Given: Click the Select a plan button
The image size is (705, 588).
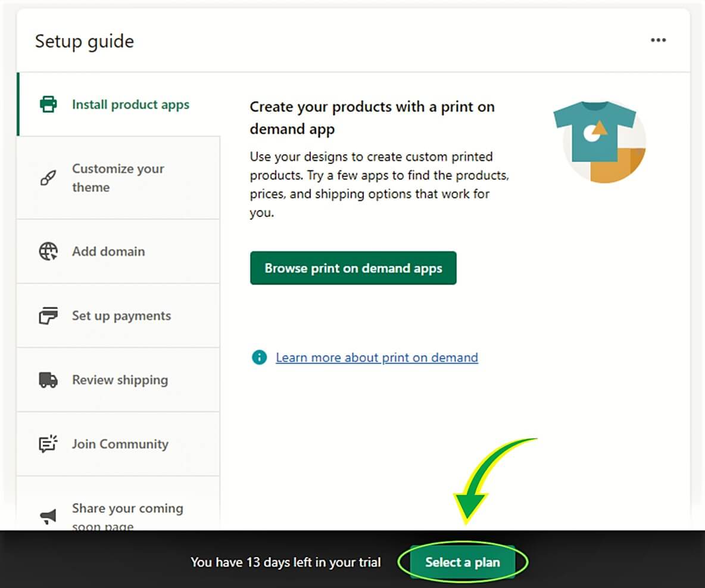Looking at the screenshot, I should 462,562.
